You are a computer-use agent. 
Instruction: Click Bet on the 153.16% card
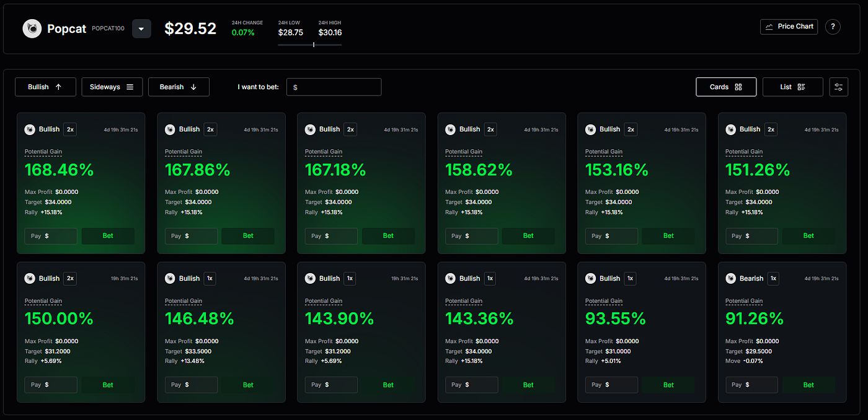coord(668,235)
